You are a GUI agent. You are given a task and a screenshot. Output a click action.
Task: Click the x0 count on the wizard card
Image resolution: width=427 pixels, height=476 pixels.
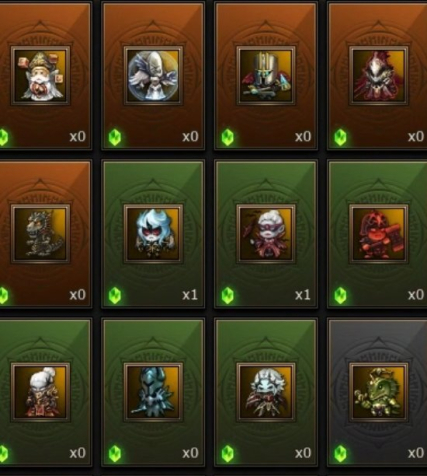pyautogui.click(x=78, y=137)
